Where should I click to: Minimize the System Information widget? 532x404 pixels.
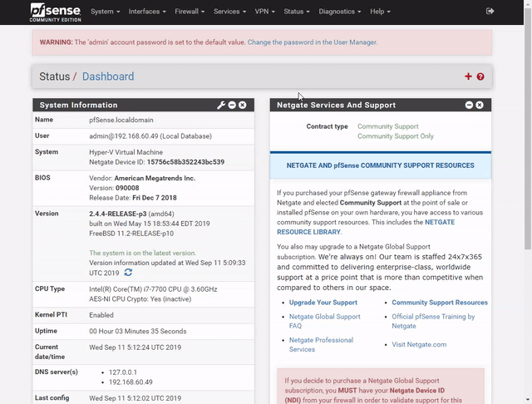point(232,105)
